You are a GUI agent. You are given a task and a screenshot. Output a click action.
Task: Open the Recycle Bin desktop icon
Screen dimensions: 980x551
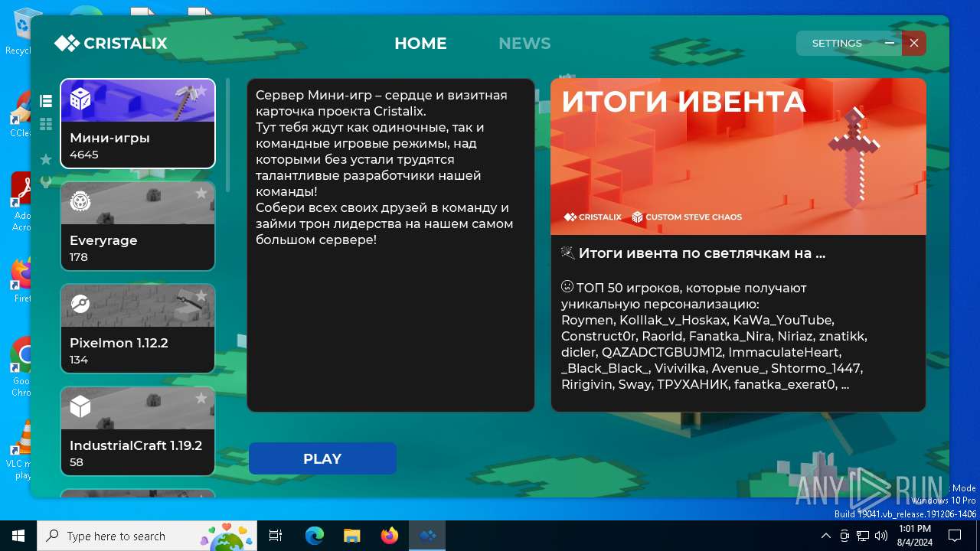[x=18, y=32]
